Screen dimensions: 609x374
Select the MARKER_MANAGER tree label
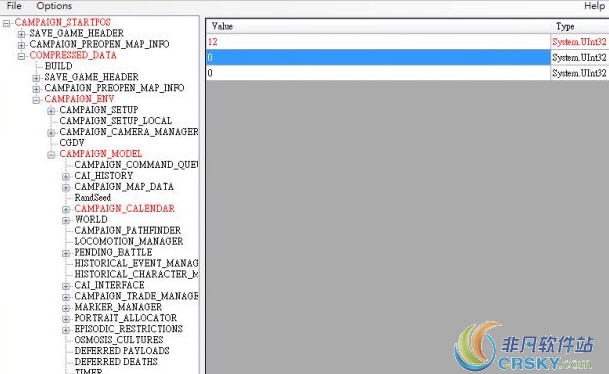(x=118, y=307)
